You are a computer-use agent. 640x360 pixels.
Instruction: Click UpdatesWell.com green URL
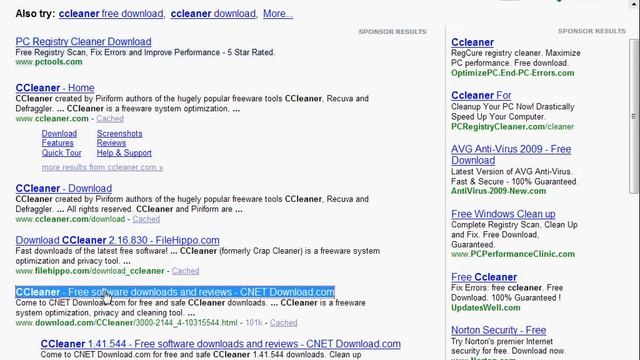click(x=486, y=308)
